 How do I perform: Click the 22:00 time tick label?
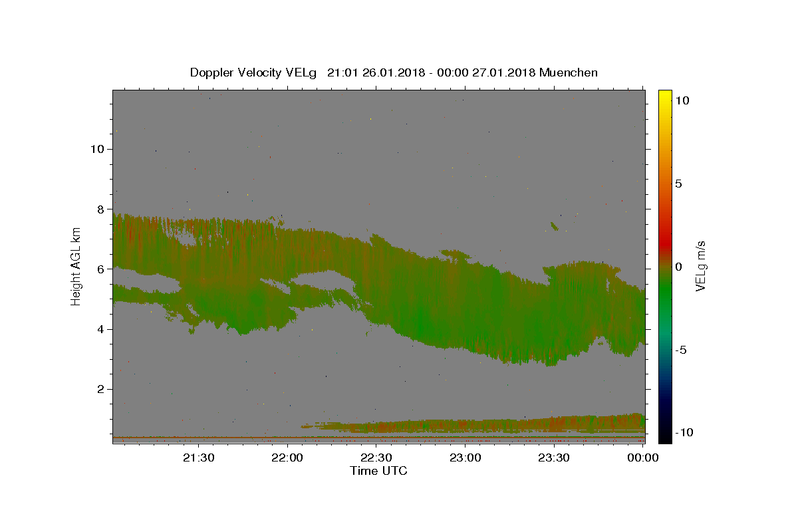[x=287, y=458]
